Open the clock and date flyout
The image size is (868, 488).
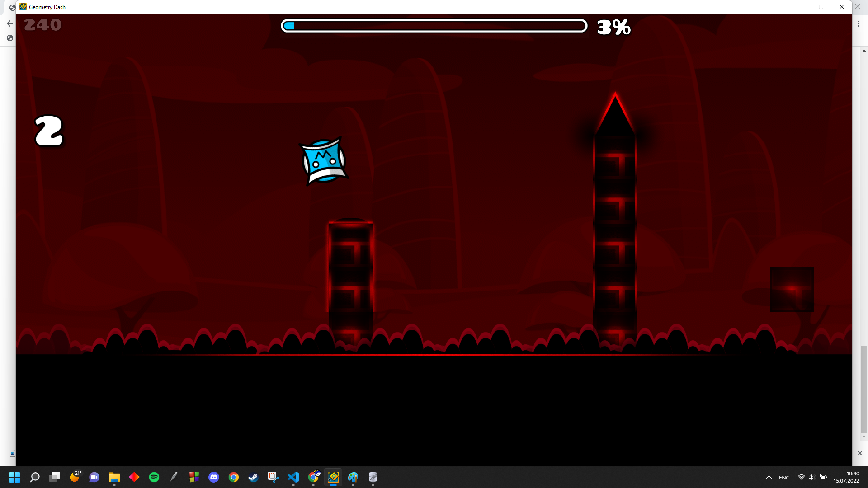pos(846,477)
